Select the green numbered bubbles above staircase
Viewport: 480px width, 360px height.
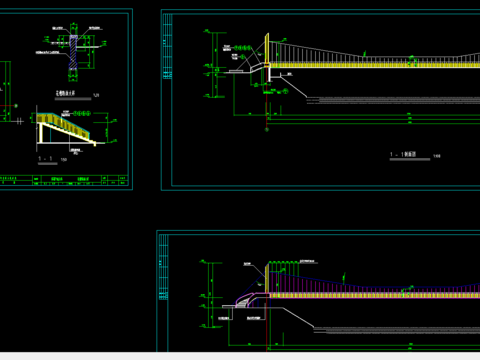82,113
